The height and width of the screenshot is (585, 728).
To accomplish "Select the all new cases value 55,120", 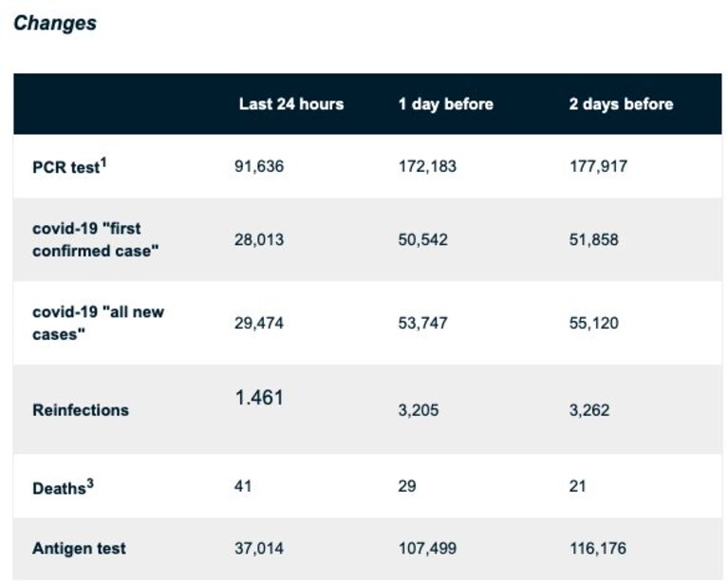I will click(594, 323).
